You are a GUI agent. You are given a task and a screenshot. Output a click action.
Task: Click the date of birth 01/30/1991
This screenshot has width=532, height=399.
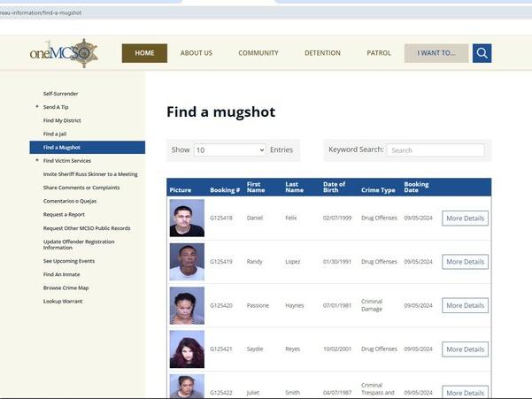click(x=337, y=262)
